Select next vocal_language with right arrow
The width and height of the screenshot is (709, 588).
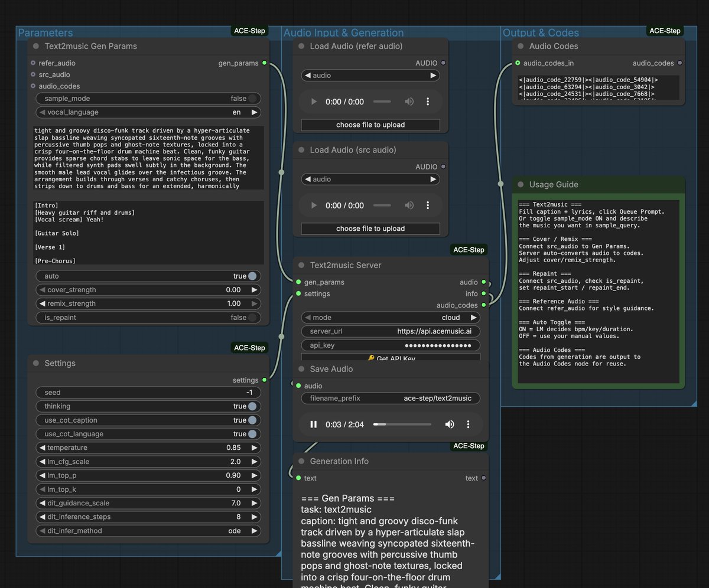point(255,112)
